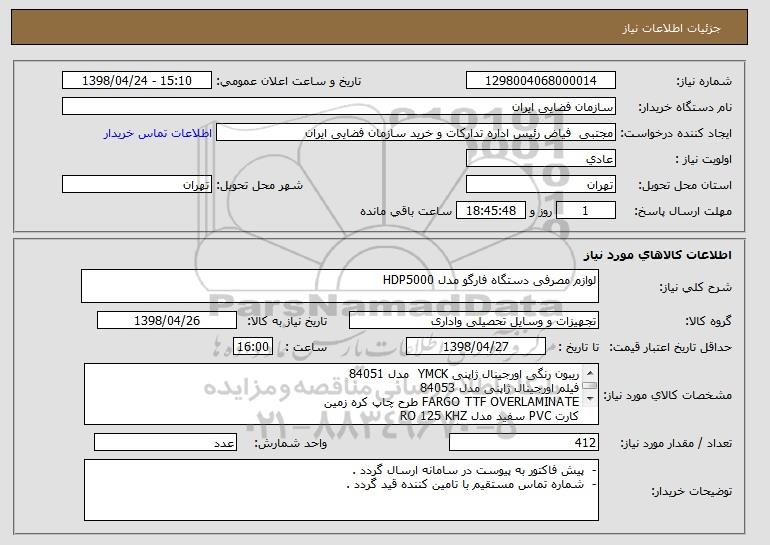The width and height of the screenshot is (770, 545).
Task: Click the label واحد شمارش
Action: (x=291, y=443)
